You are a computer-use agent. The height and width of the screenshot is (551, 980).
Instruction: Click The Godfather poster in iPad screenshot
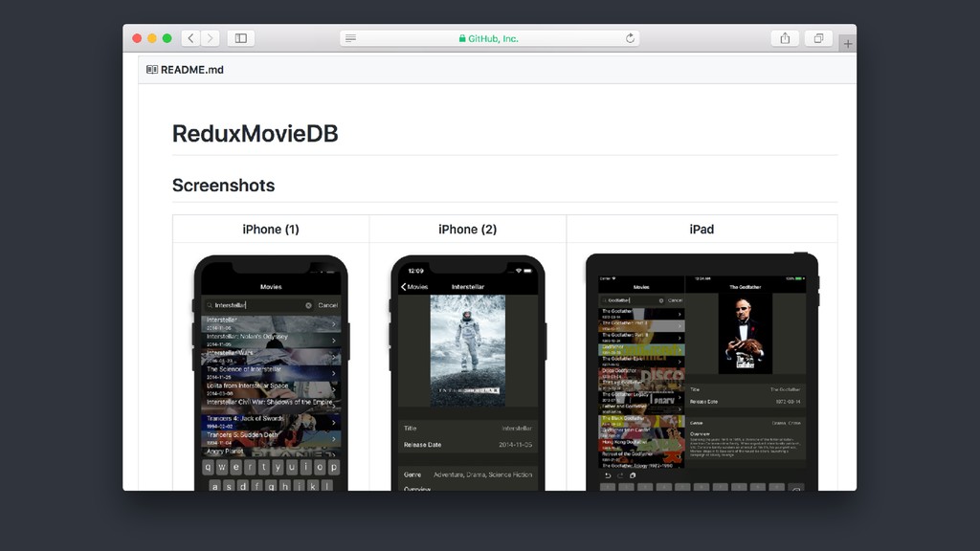pos(745,334)
